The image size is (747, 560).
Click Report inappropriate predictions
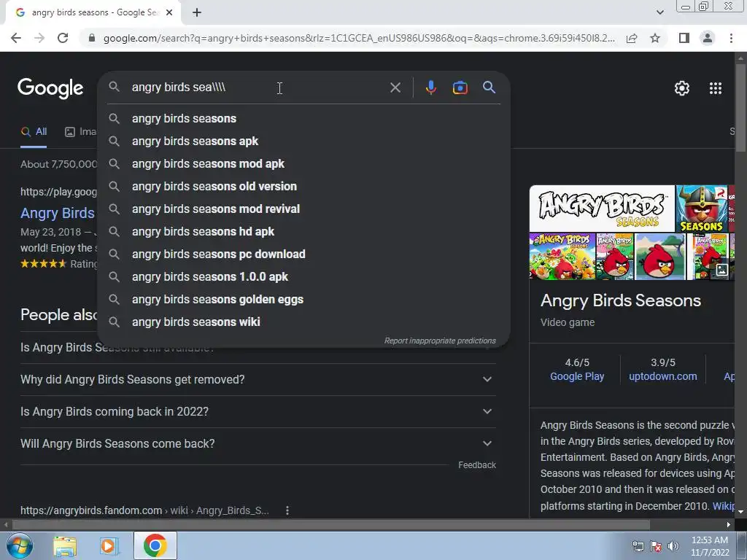coord(440,341)
